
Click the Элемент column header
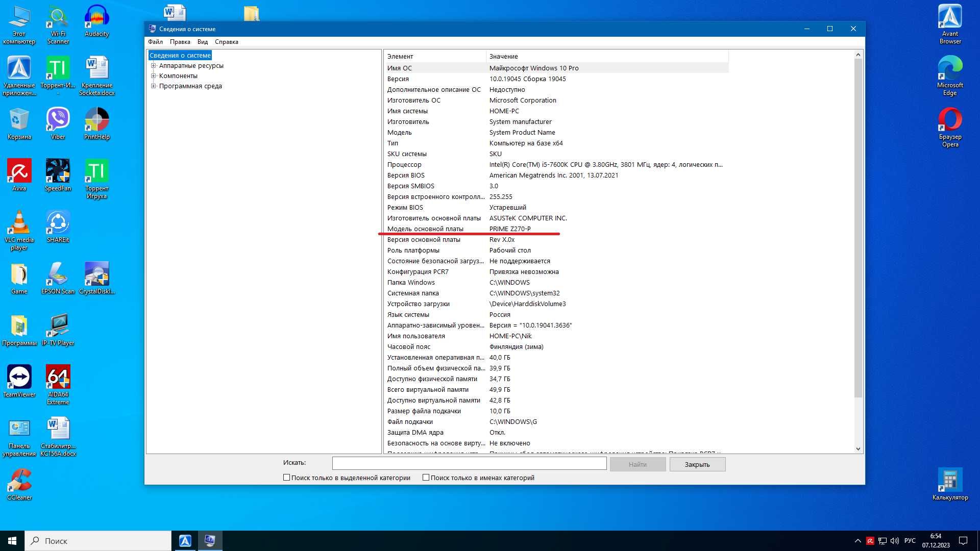point(434,56)
